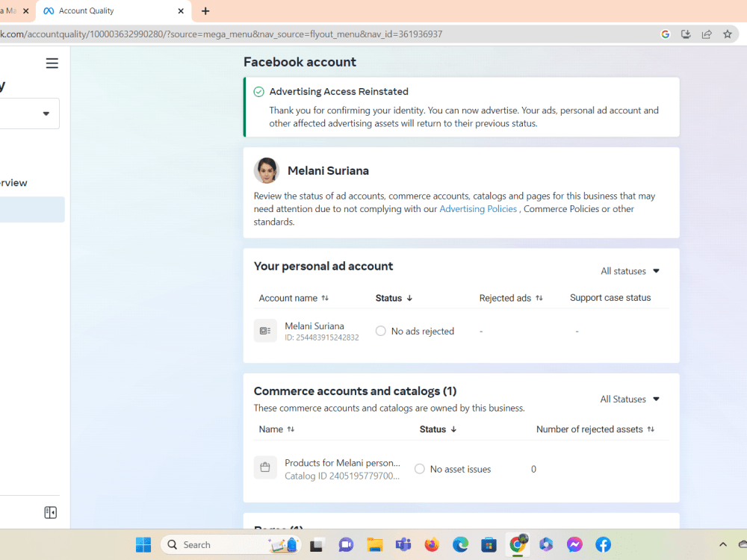
Task: Click the green Advertising Access Reinstated check icon
Action: tap(258, 92)
